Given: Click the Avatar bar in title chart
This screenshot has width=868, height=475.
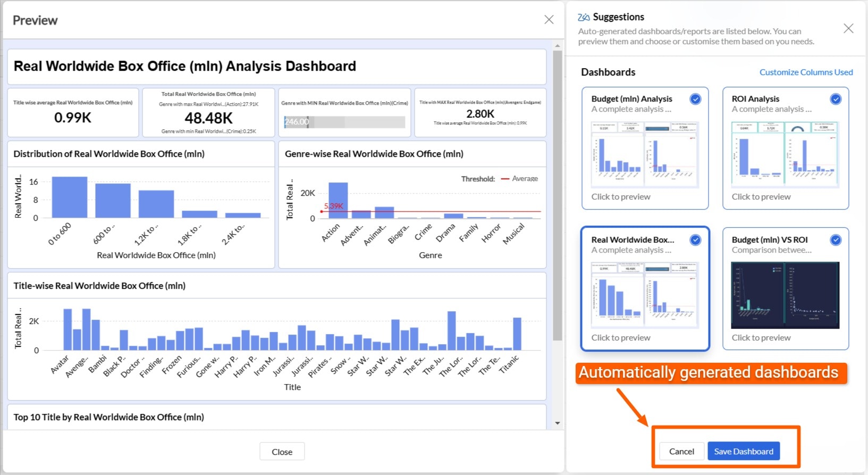Looking at the screenshot, I should (x=68, y=329).
